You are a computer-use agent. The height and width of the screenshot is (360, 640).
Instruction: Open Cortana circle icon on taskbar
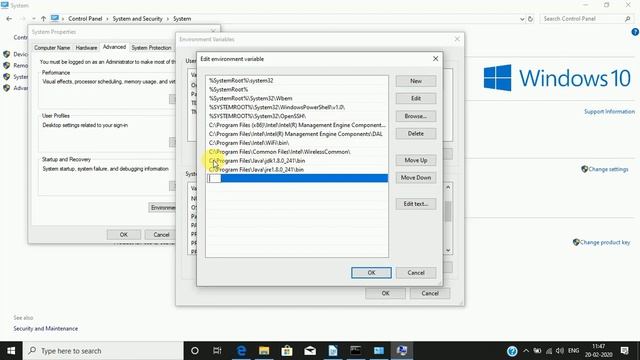pyautogui.click(x=195, y=351)
